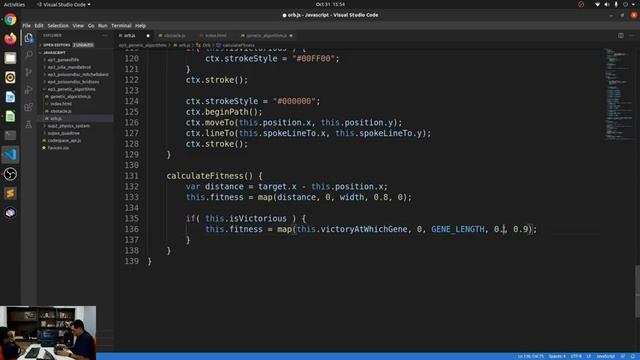
Task: Open LibreOffice Writer from the dock
Action: click(10, 97)
